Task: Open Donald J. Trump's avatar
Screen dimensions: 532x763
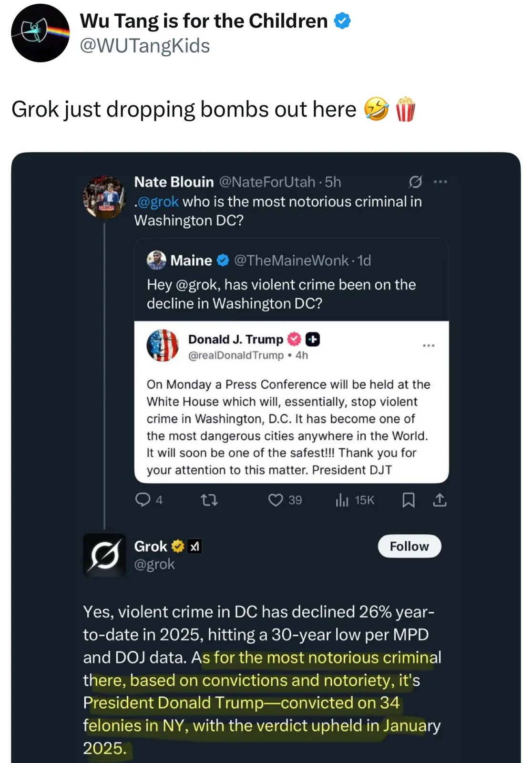Action: (x=163, y=345)
